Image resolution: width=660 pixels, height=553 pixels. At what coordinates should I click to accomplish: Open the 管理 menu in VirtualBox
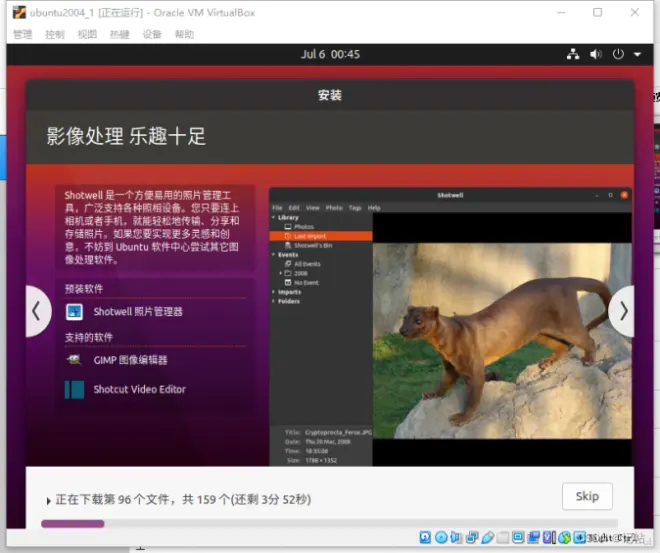tap(23, 34)
